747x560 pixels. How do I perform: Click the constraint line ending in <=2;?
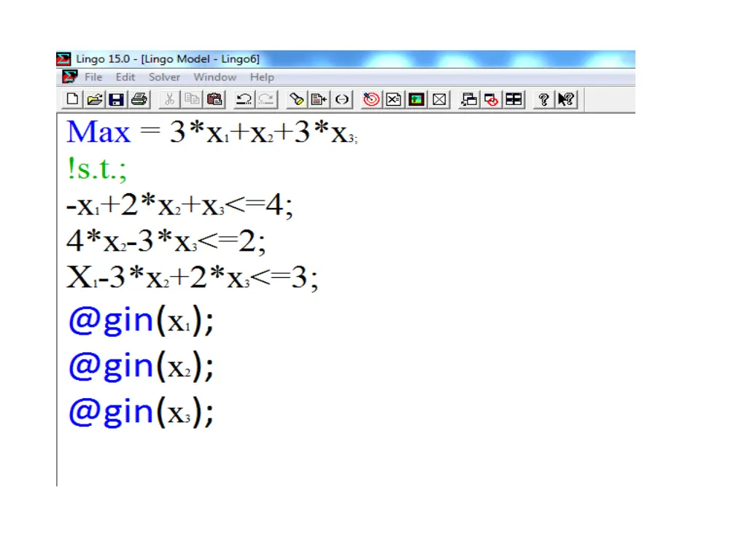[x=166, y=241]
